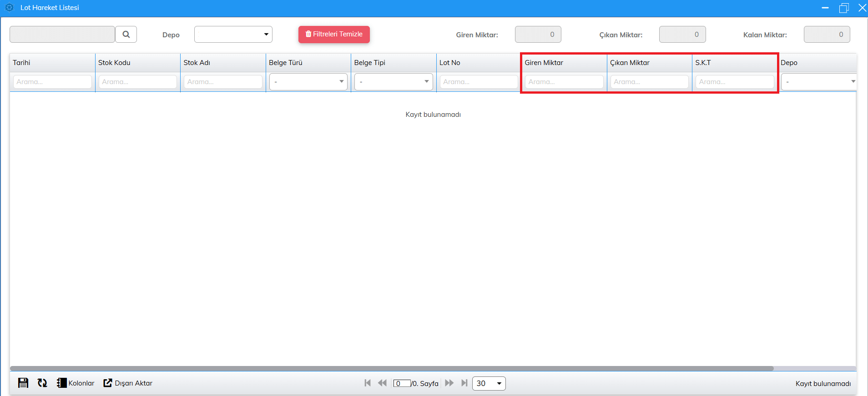
Task: Click Filtreleri Temizle button
Action: coord(334,34)
